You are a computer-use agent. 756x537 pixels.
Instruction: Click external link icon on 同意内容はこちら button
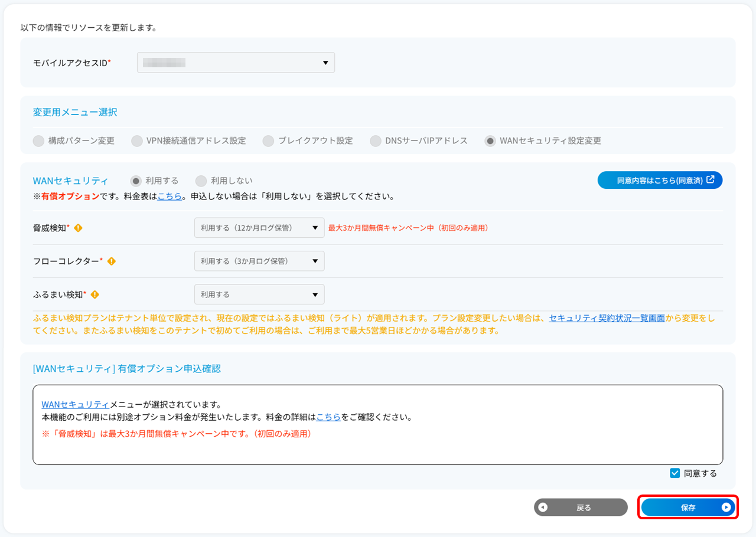[711, 180]
